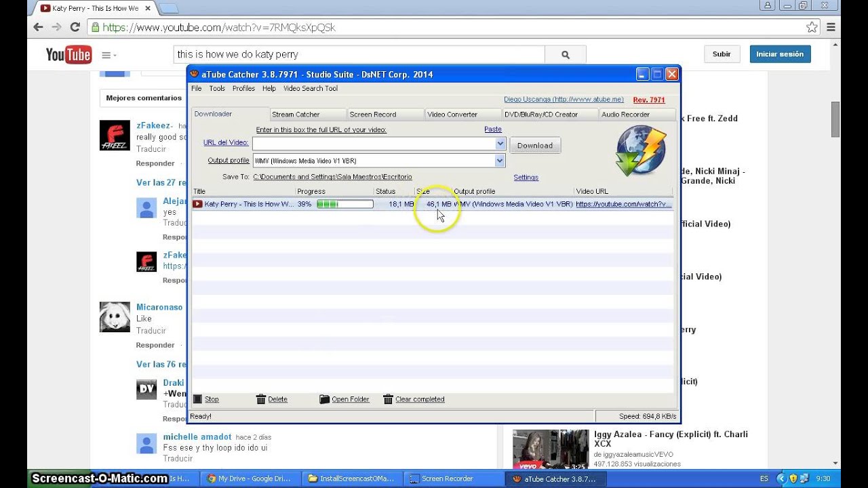Click the browser forward arrow
This screenshot has height=488, width=868.
[x=57, y=27]
